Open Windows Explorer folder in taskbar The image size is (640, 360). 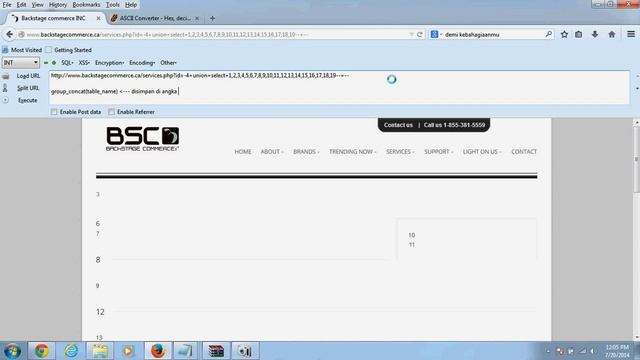[100, 351]
